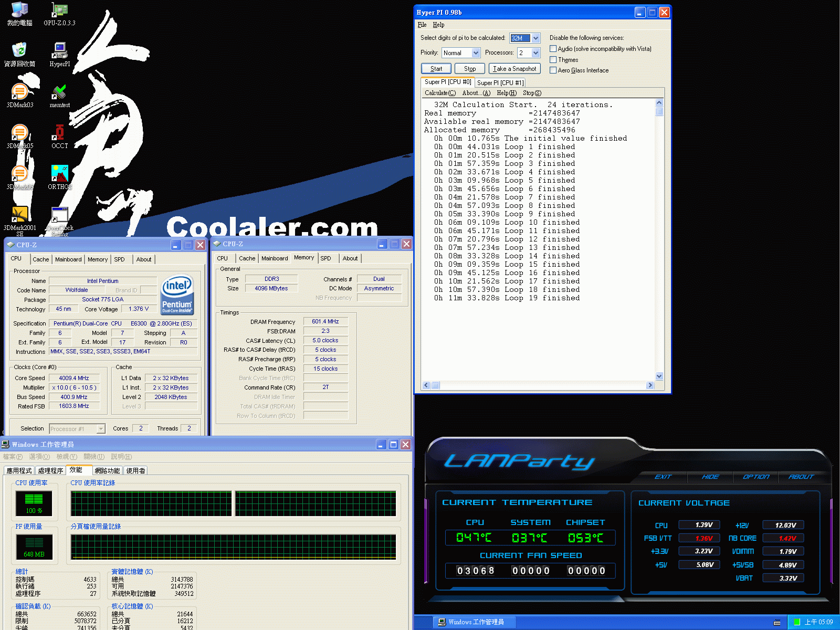
Task: Click the Intel Pentium logo in CPU-Z
Action: point(177,295)
